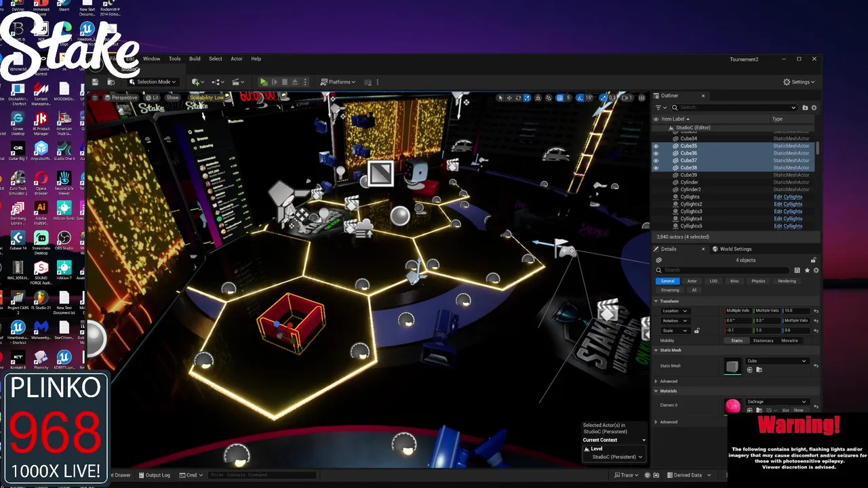868x488 pixels.
Task: Select the viewport Select objects tool
Action: click(x=500, y=98)
